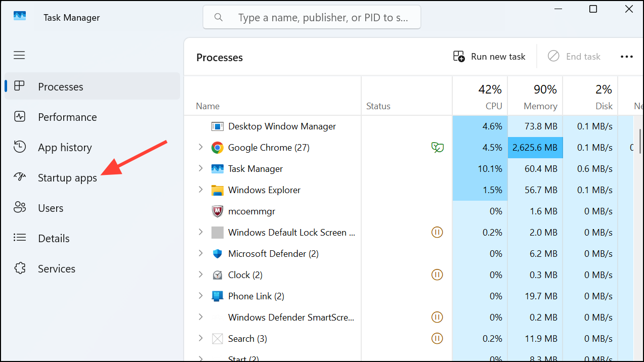Click the search field to find a process
Image resolution: width=644 pixels, height=362 pixels.
pyautogui.click(x=312, y=17)
